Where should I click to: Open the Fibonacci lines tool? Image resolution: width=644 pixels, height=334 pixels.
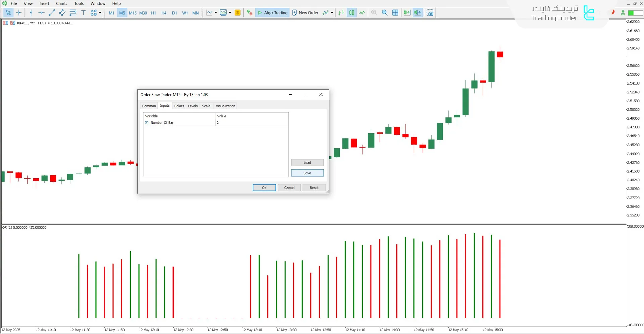[x=73, y=13]
